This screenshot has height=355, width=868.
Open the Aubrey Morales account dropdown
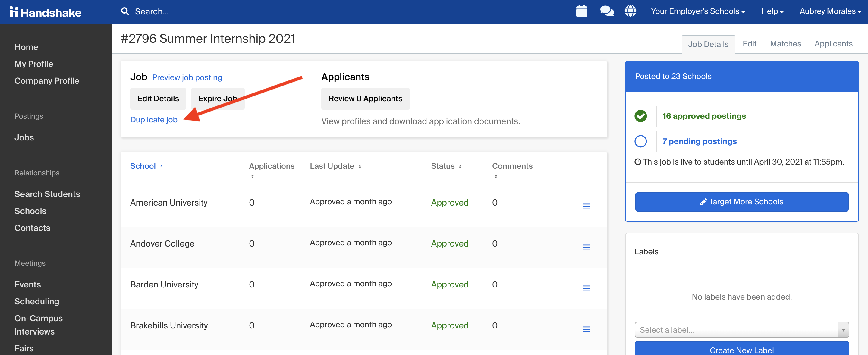point(830,11)
